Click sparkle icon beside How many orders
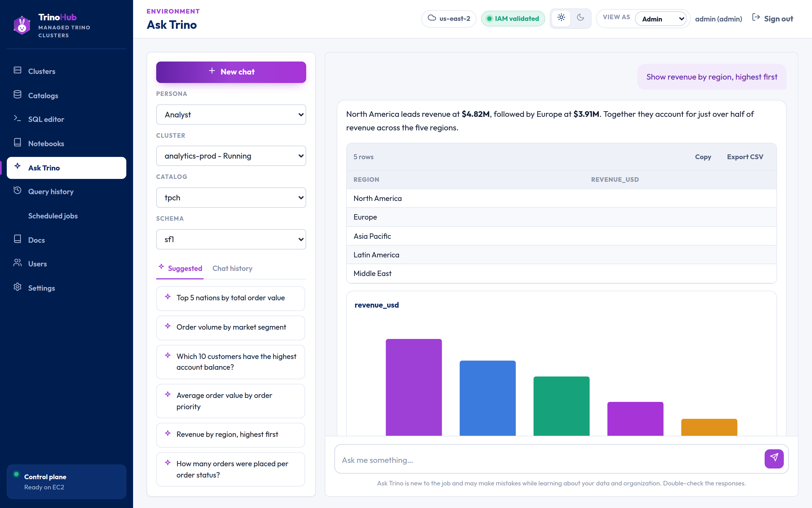 coord(168,463)
